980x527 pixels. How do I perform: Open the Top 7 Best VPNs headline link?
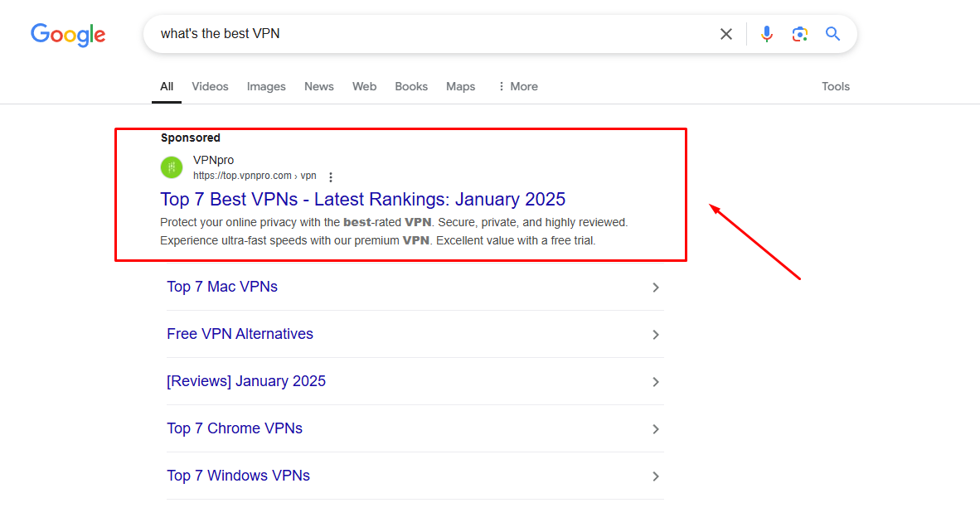(362, 199)
